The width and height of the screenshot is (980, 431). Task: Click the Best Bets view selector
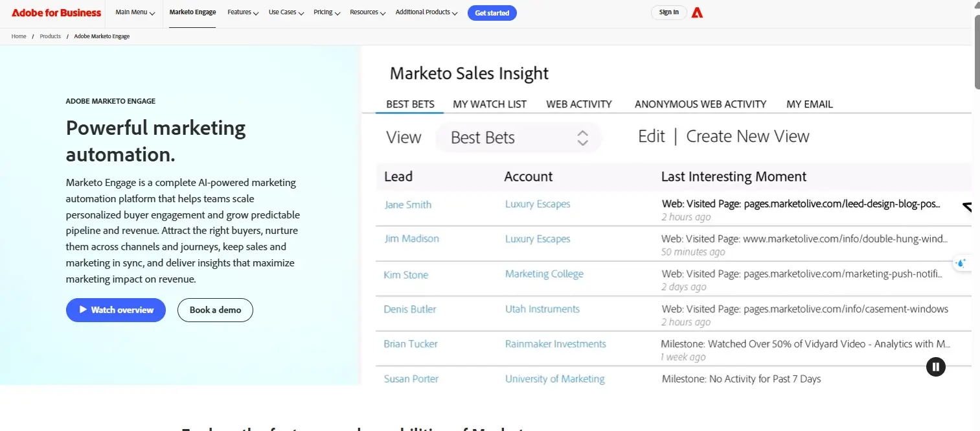pos(518,137)
